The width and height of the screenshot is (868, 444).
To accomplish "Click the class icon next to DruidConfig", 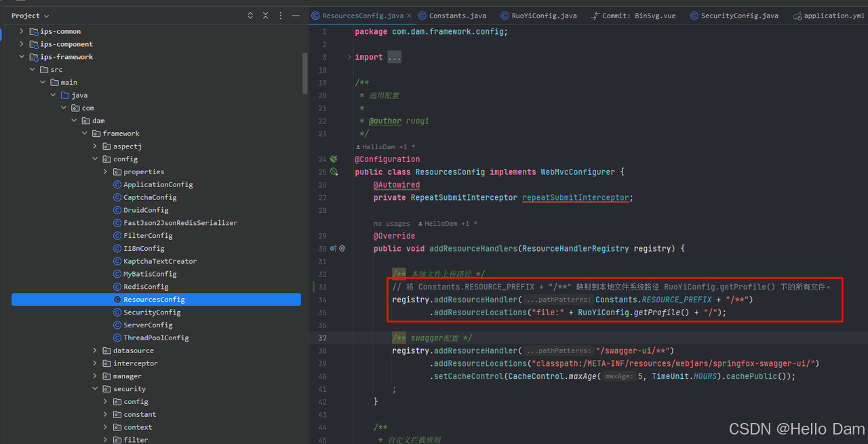I will (x=117, y=210).
